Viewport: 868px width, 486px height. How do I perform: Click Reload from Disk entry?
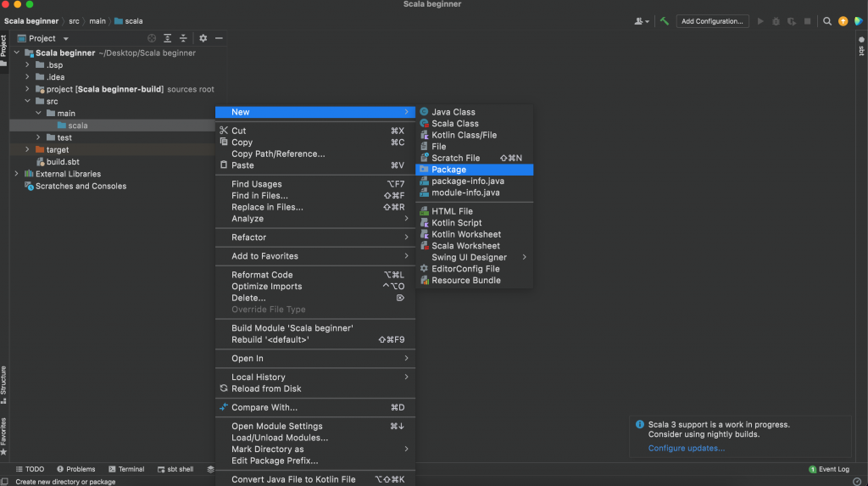[315, 389]
